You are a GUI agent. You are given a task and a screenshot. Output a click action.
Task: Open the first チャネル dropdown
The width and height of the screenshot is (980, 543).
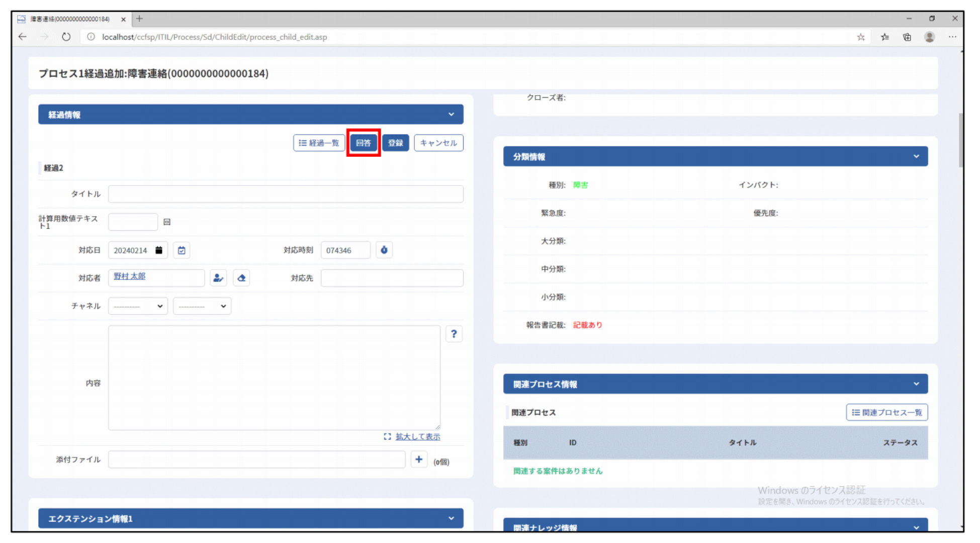tap(138, 306)
